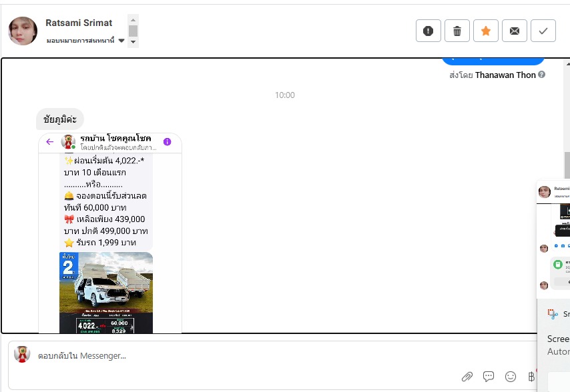Open Ratsami Srimat contact name

79,23
